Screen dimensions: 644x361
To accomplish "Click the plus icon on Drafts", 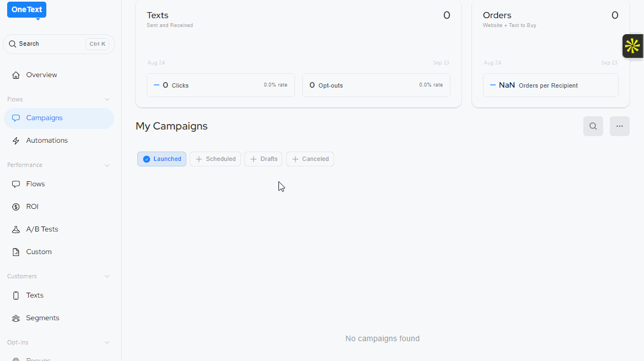I will (x=254, y=159).
